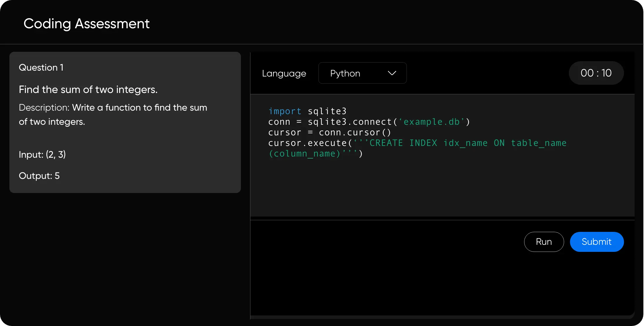644x326 pixels.
Task: Click 'Find the sum of two integers.' text
Action: (88, 89)
